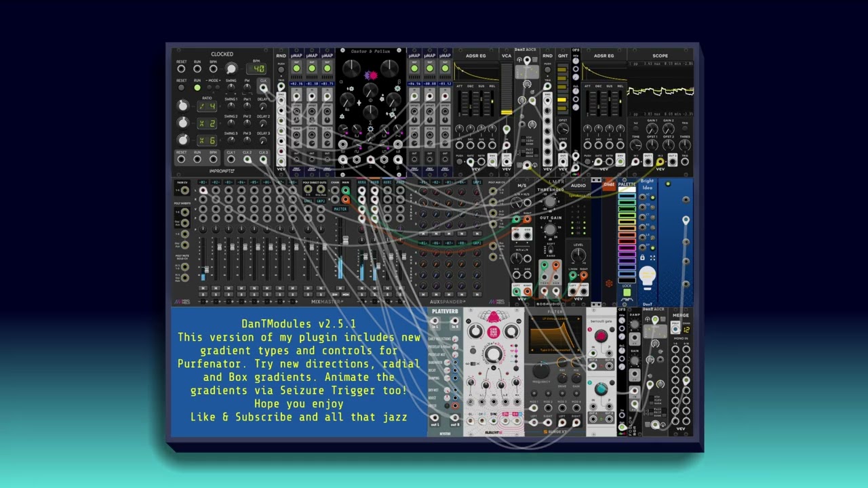Viewport: 868px width, 488px height.
Task: Click the VCA OUT jack
Action: coord(507,161)
